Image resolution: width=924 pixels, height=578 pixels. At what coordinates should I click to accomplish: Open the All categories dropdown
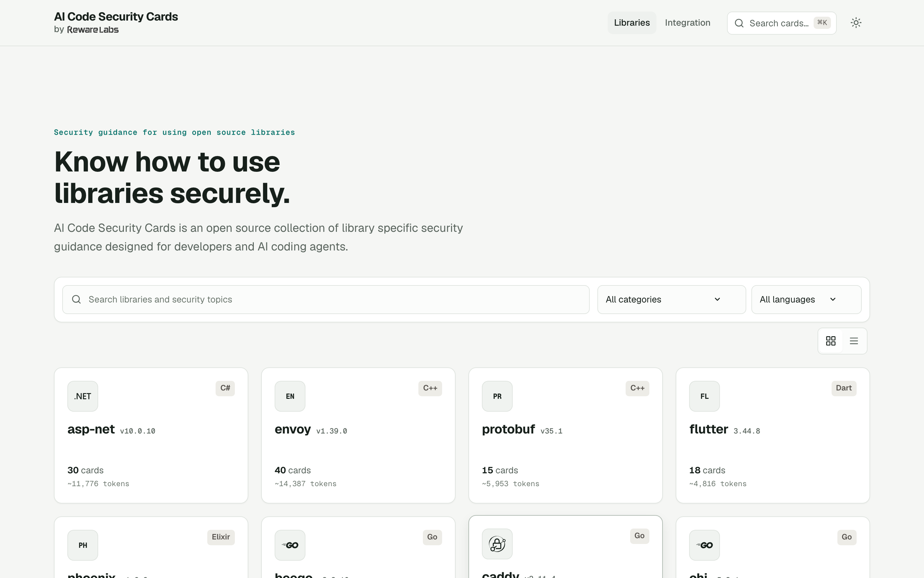671,299
